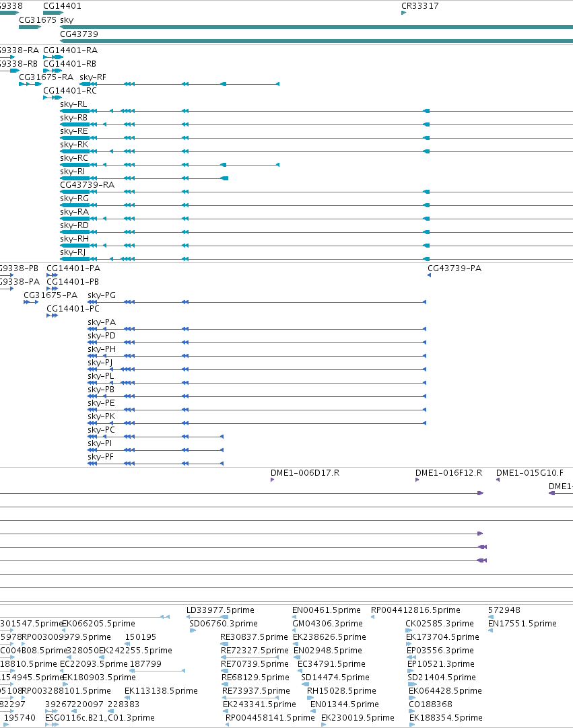Viewport: 573px width, 728px height.
Task: Select transcript sky-RB
Action: pos(316,124)
